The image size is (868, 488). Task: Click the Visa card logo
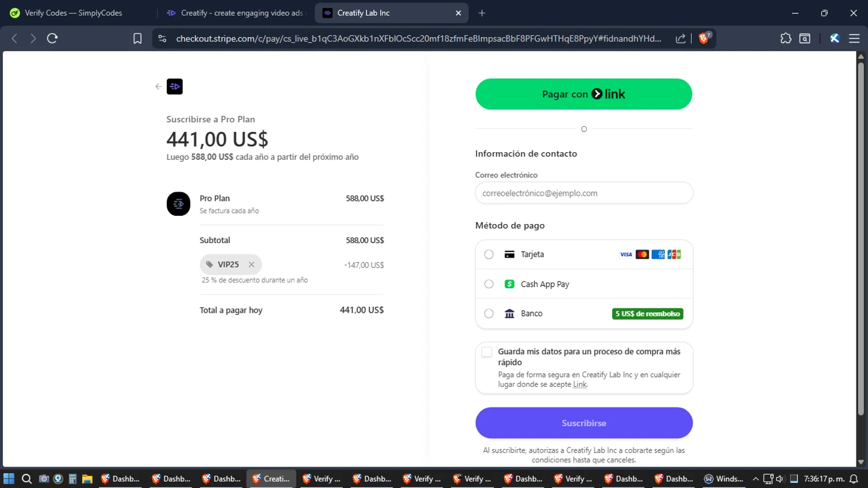(626, 255)
